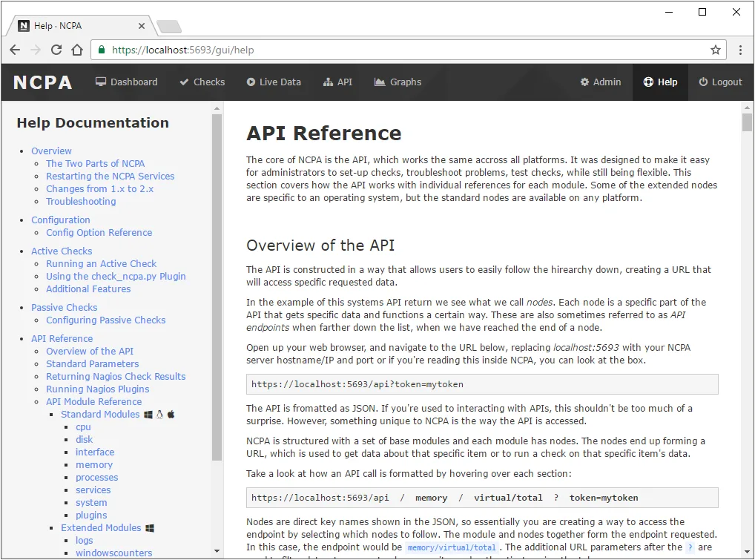
Task: Click the api?token=mytoken URL code box
Action: pos(482,384)
